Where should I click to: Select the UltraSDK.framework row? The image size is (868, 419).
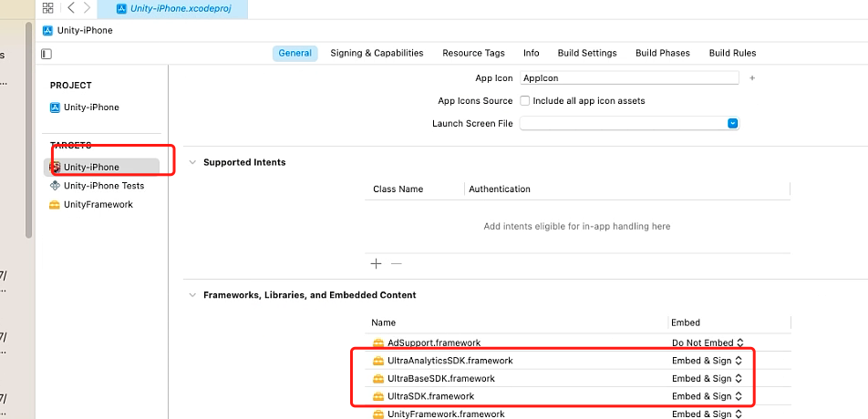[578, 396]
